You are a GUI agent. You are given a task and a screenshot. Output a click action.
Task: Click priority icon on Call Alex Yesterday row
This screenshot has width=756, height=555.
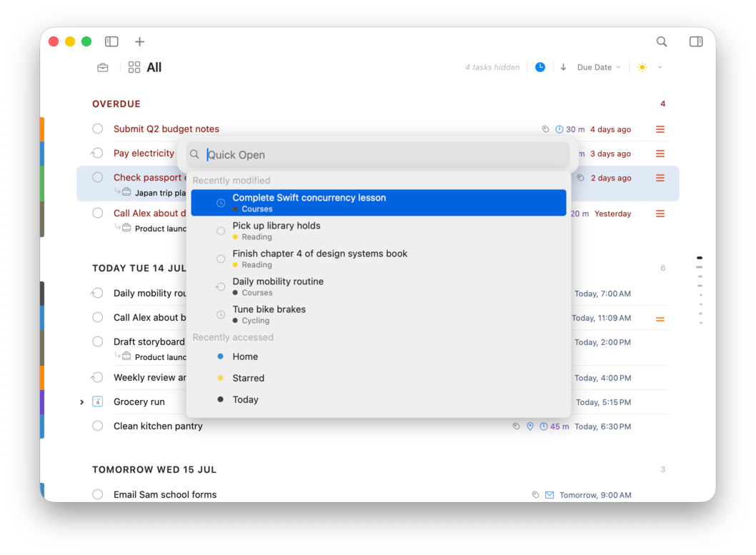click(660, 214)
